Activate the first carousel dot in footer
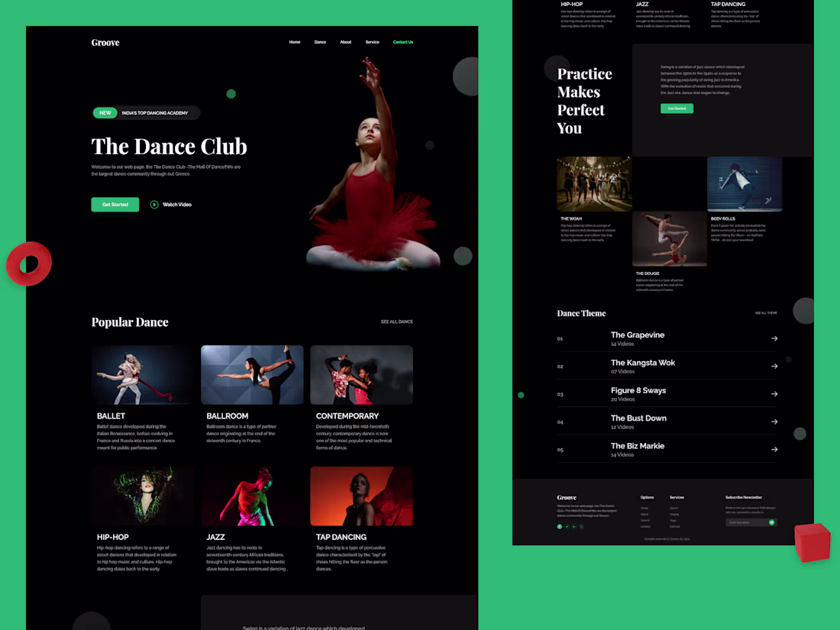The image size is (840, 630). tap(560, 526)
